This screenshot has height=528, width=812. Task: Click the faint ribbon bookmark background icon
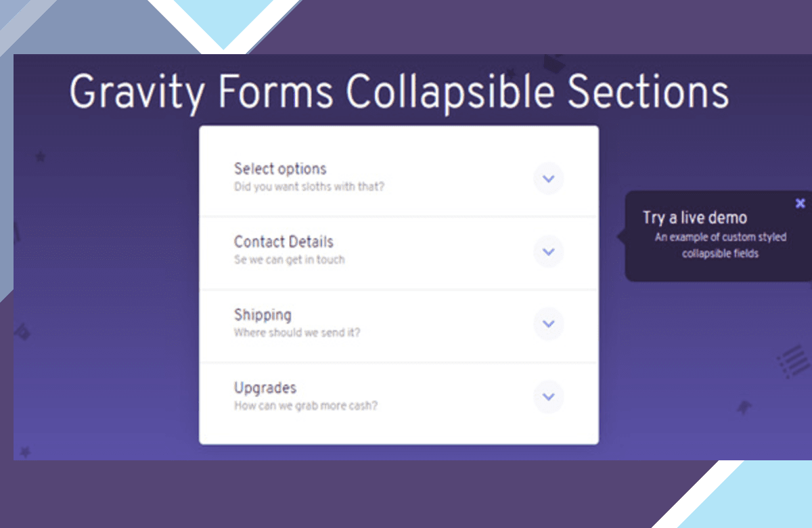744,408
